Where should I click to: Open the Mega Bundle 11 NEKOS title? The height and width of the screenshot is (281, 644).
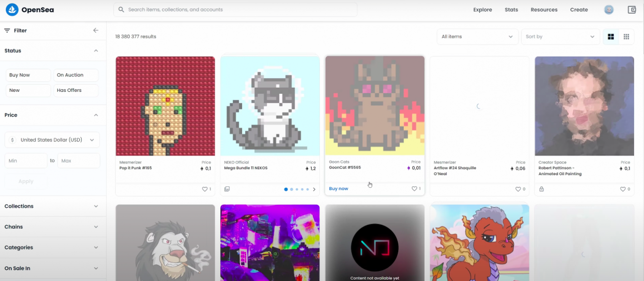click(x=246, y=168)
